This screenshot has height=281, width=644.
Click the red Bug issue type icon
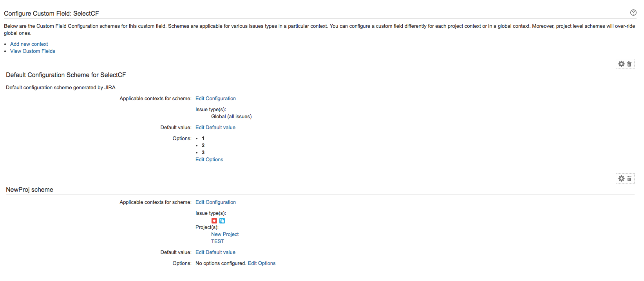click(214, 221)
